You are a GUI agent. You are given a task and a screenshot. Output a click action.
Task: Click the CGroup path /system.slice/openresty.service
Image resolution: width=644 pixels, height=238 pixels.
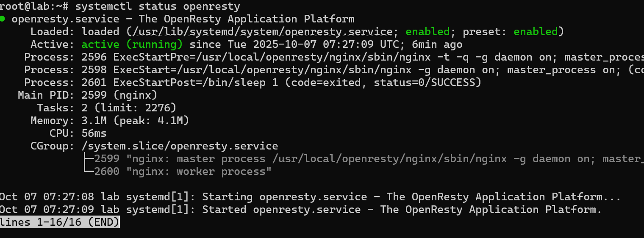[x=180, y=146]
